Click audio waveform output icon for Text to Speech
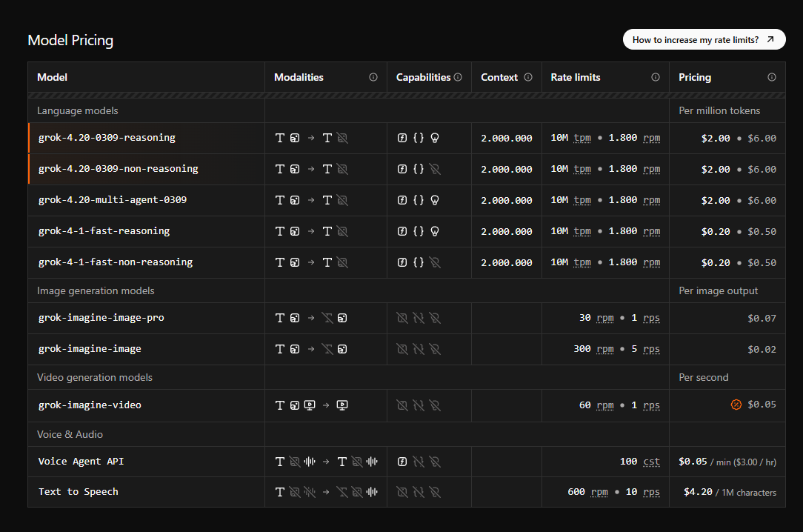This screenshot has width=803, height=532. 373,492
